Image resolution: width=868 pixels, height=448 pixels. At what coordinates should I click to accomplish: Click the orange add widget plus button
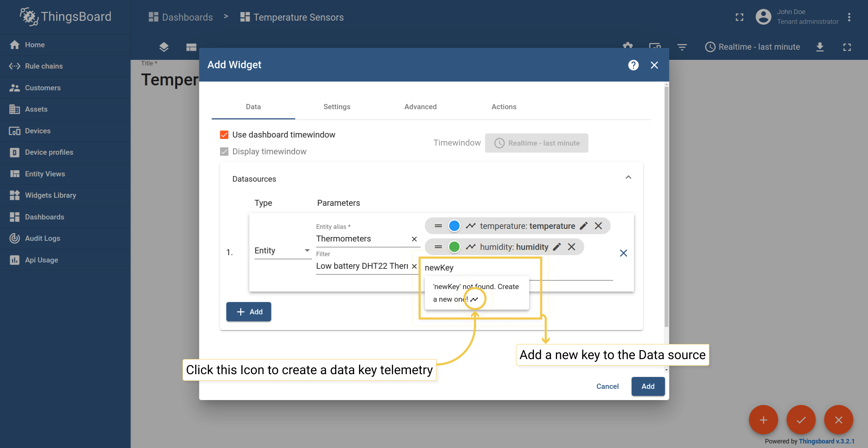tap(763, 420)
